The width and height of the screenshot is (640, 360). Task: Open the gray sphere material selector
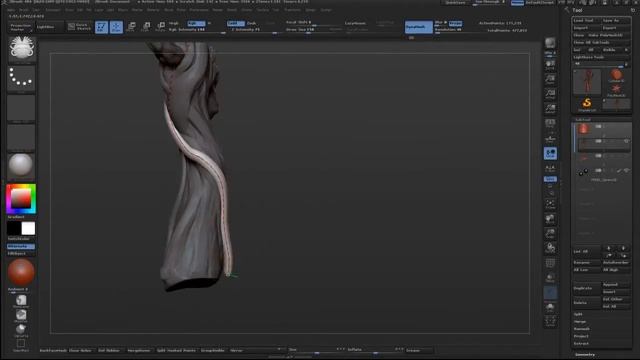tap(21, 166)
